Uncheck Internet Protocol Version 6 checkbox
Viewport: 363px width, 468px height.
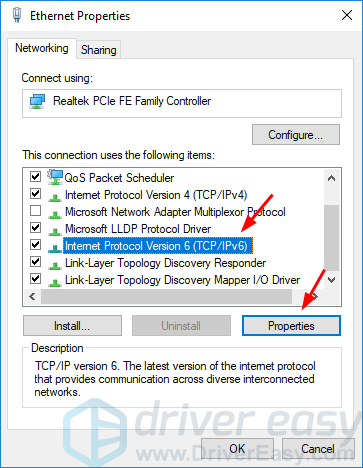[x=35, y=245]
